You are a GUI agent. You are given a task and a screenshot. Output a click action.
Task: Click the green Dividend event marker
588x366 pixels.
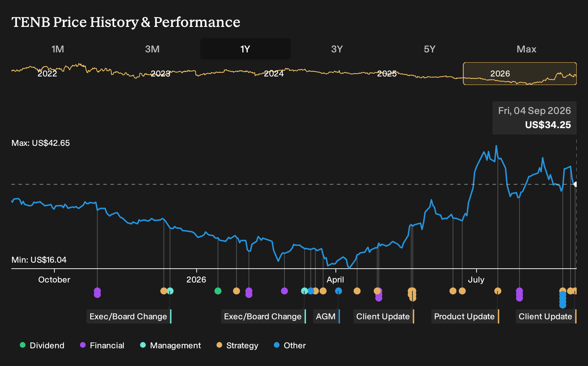click(218, 291)
